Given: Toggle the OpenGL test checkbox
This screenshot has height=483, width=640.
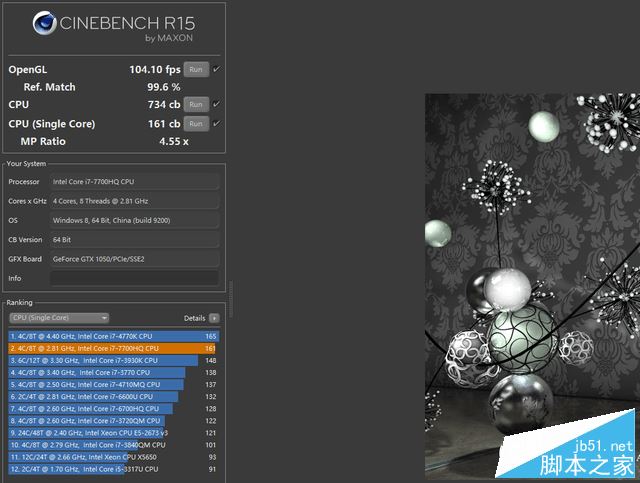Looking at the screenshot, I should click(x=216, y=69).
